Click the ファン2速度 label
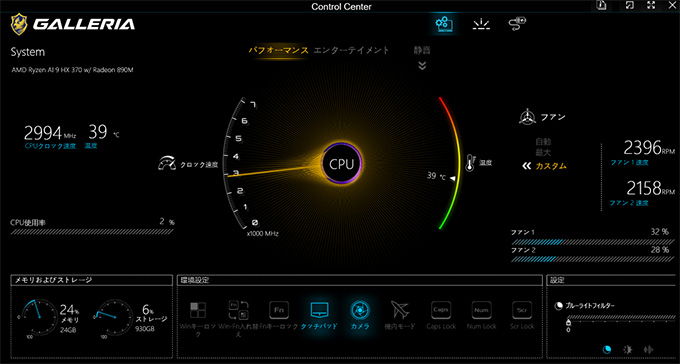Screen dimensions: 680x364 [629, 203]
